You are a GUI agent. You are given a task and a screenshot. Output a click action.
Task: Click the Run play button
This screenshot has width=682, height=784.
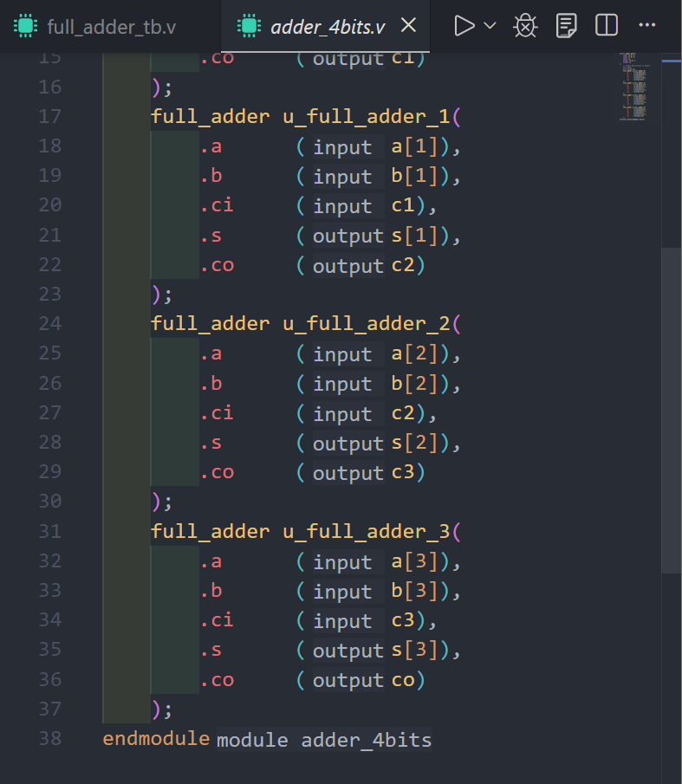point(464,26)
